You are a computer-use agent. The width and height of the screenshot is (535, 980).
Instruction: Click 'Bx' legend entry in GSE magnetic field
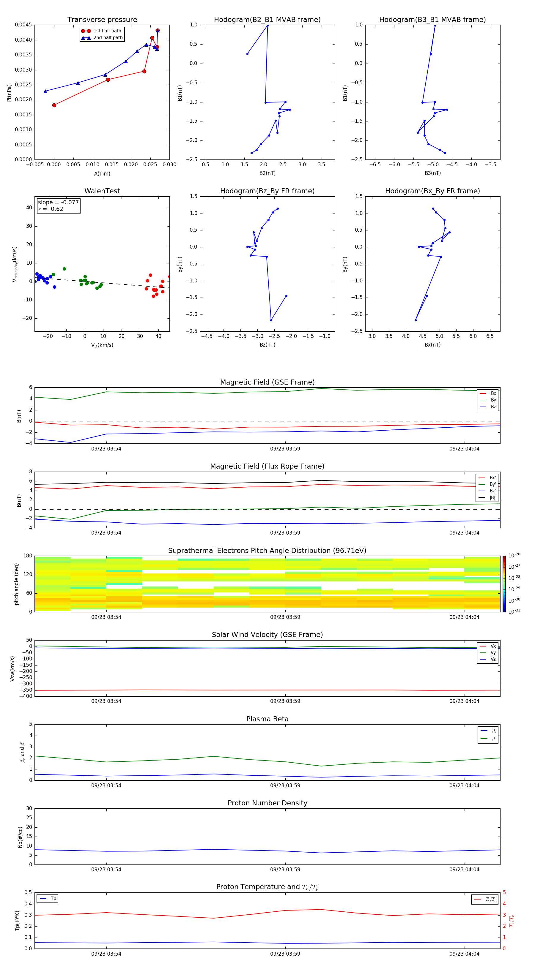pos(488,394)
